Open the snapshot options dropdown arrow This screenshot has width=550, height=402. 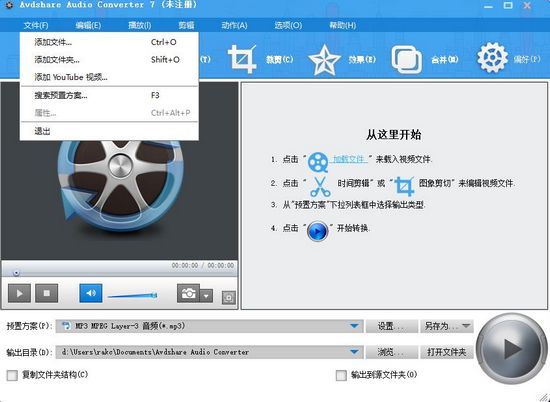206,296
